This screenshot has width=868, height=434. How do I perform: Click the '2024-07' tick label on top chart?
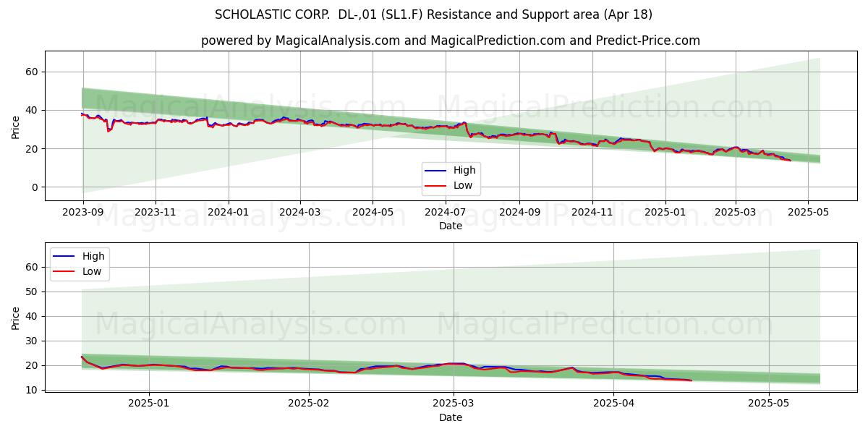tap(446, 212)
